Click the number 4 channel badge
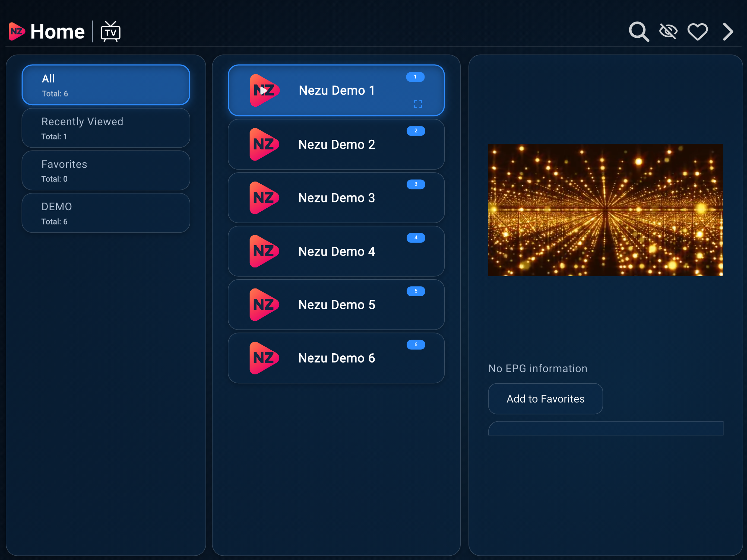Viewport: 747px width, 560px height. pos(416,238)
